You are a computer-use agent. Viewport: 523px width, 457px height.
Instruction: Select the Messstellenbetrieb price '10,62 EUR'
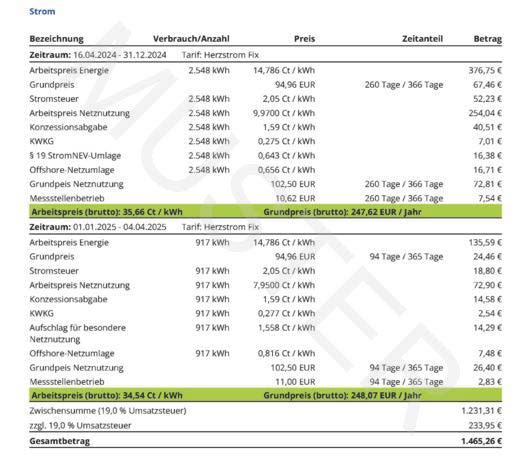295,198
